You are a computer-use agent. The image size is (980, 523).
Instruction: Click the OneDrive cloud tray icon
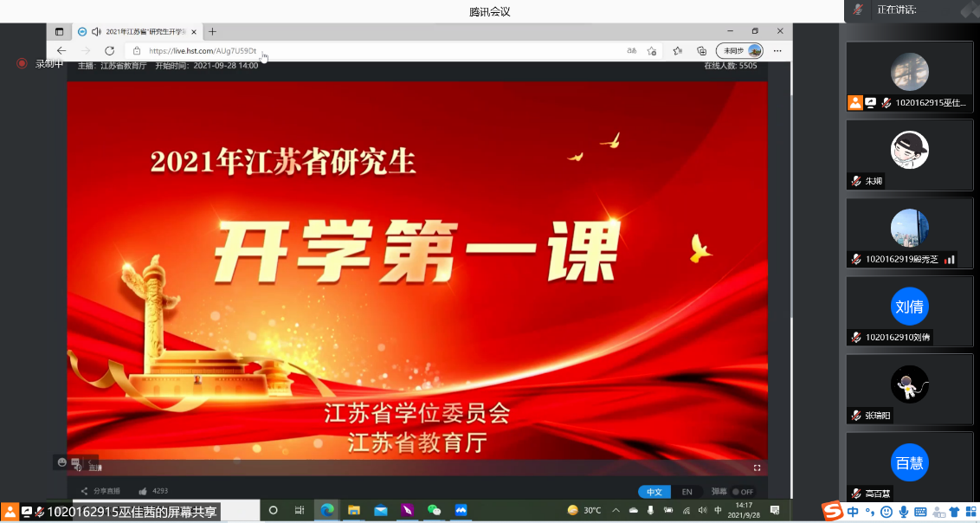tap(633, 511)
